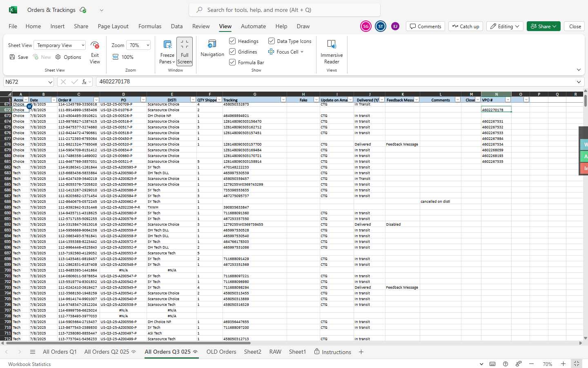Open the Sheet View Temporary View dropdown
This screenshot has height=368, width=588.
point(60,45)
